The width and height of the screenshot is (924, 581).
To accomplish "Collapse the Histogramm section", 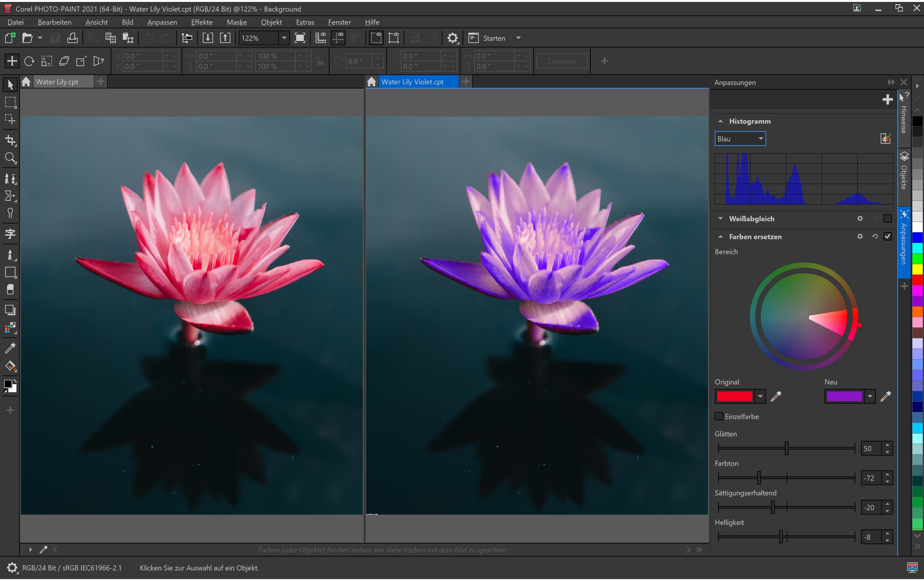I will point(721,121).
